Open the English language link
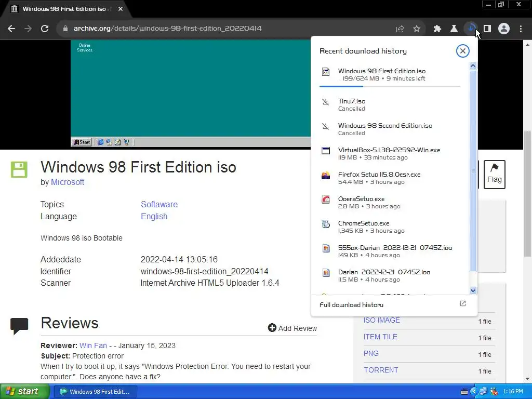The width and height of the screenshot is (532, 399). pyautogui.click(x=154, y=217)
